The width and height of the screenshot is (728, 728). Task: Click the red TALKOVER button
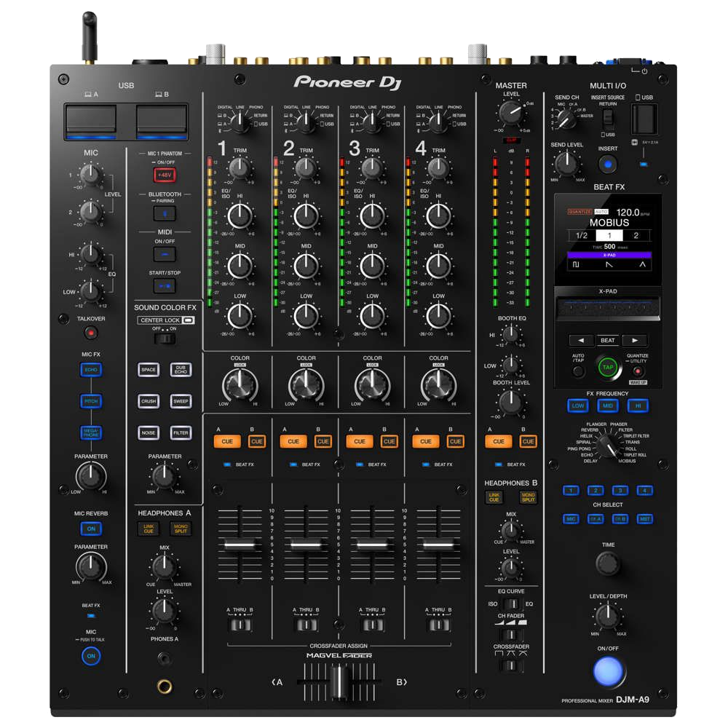pyautogui.click(x=91, y=333)
